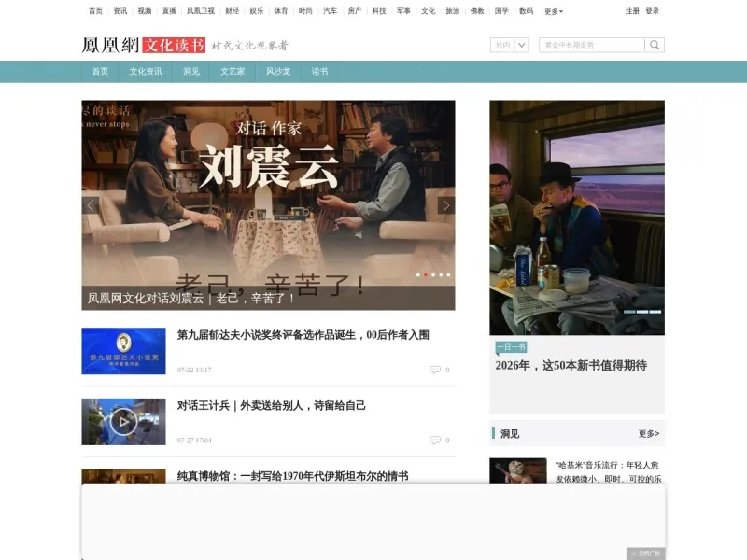The height and width of the screenshot is (560, 747).
Task: Advance main carousel with right arrow
Action: coord(446,205)
